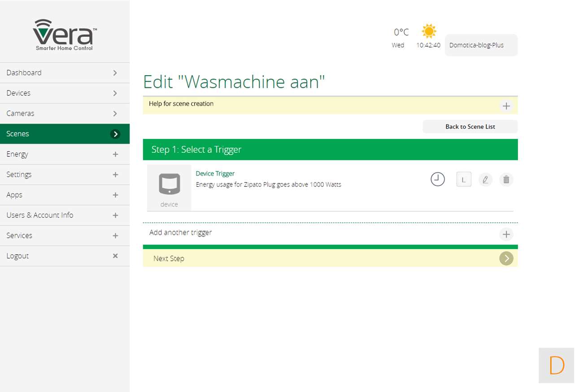583x392 pixels.
Task: Go to Devices in sidebar
Action: [x=65, y=93]
